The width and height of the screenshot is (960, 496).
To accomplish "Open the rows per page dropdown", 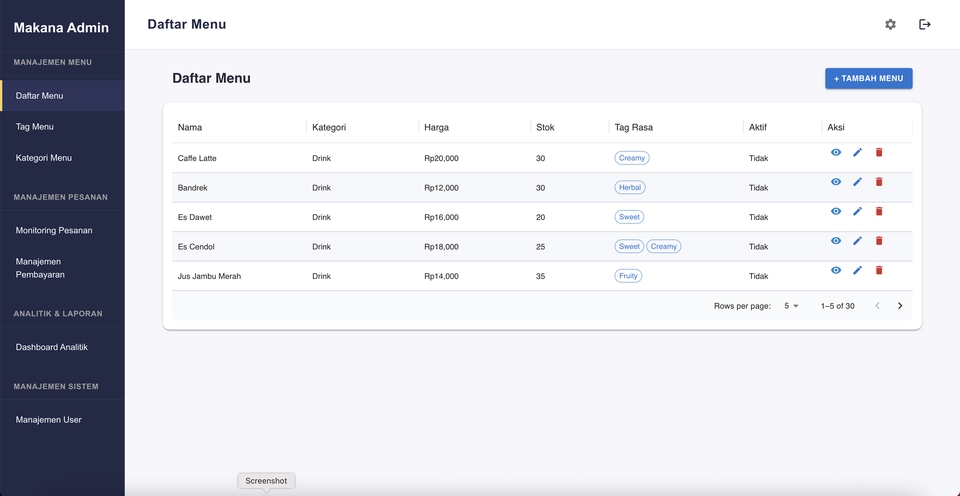I will click(x=791, y=306).
